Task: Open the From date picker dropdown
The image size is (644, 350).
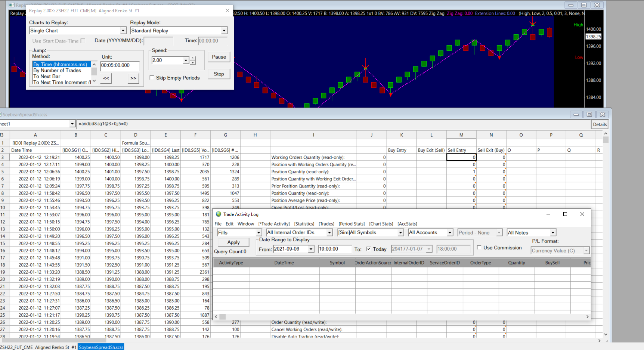Action: point(311,249)
